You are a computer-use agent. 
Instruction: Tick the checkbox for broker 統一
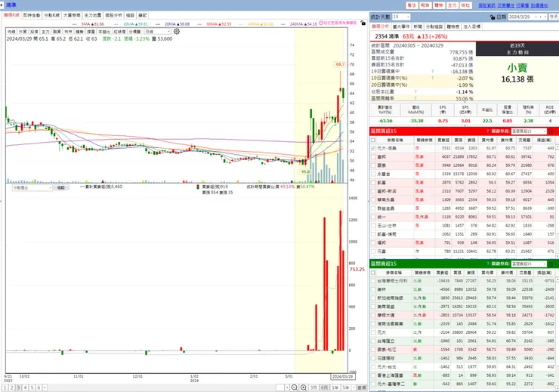(373, 217)
